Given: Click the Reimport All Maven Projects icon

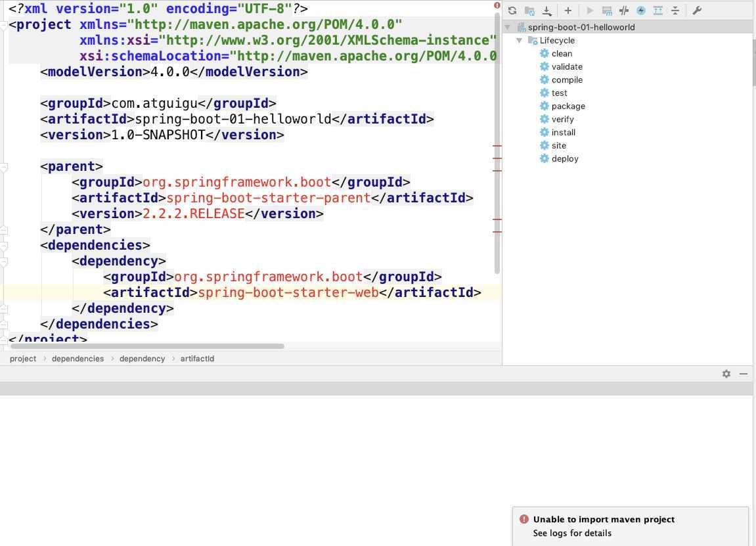Looking at the screenshot, I should pos(512,11).
